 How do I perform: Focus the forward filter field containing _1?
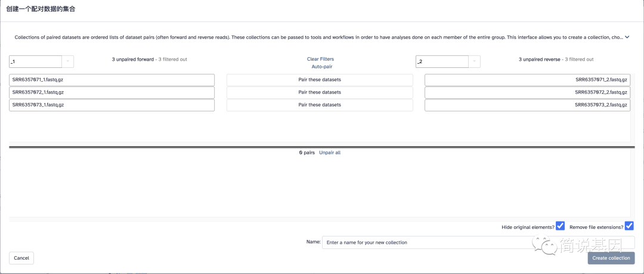[x=35, y=62]
